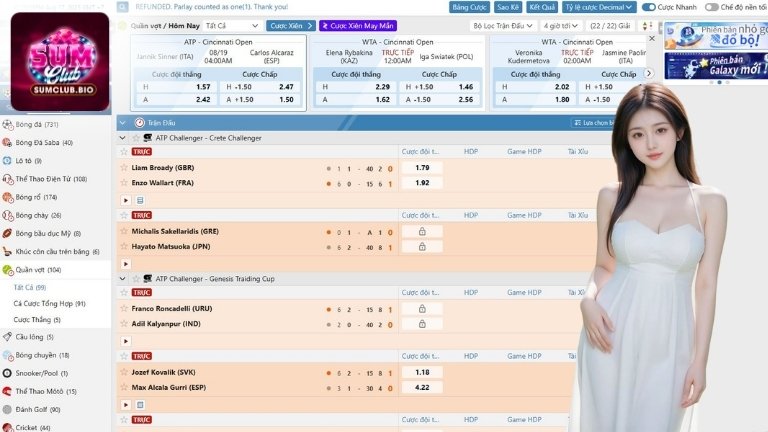Open the Đánh Golf icon
The height and width of the screenshot is (432, 768).
(x=7, y=409)
